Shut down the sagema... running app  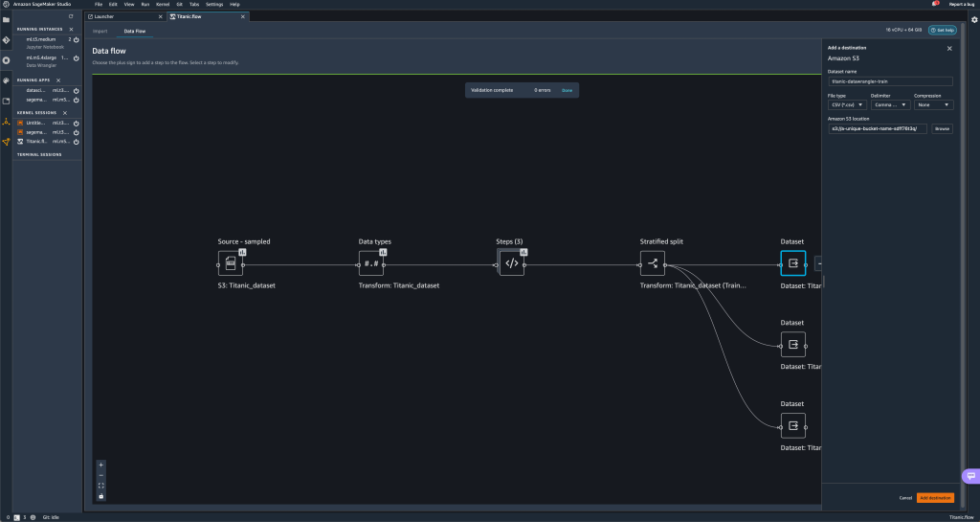(x=77, y=100)
